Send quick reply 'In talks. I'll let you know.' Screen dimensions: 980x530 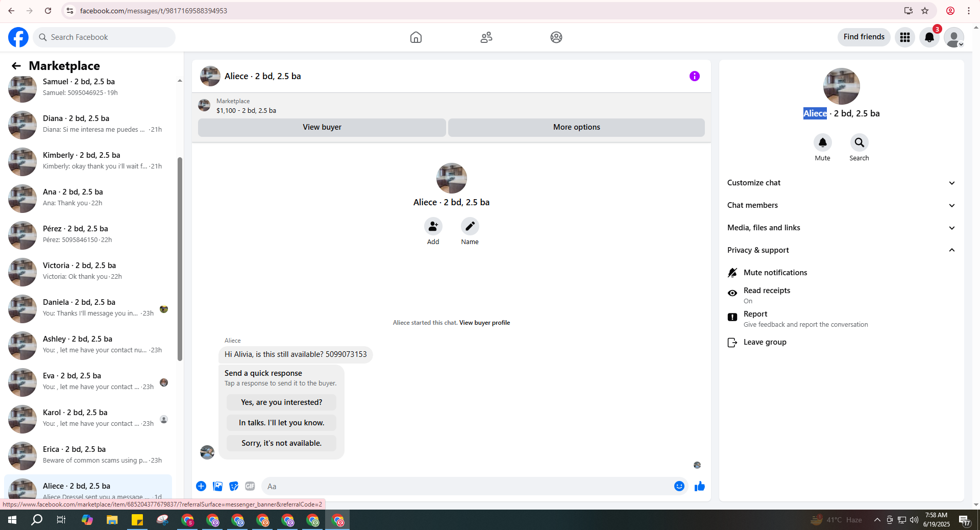[281, 423]
